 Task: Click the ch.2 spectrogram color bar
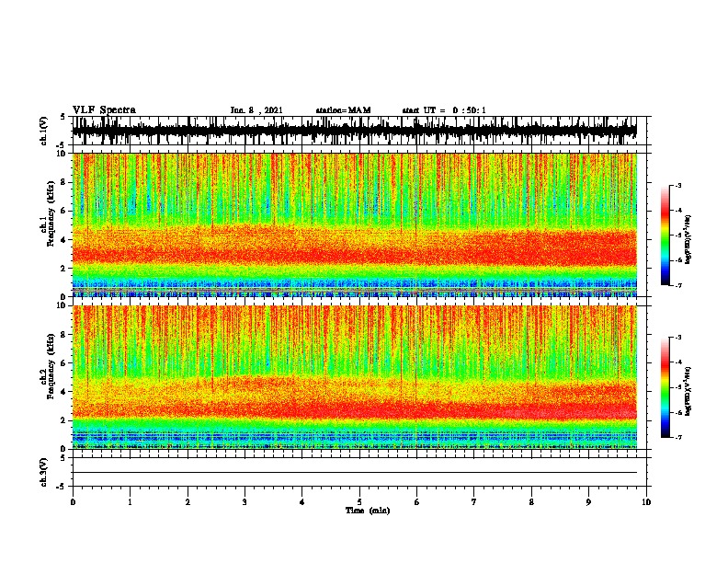tap(665, 387)
